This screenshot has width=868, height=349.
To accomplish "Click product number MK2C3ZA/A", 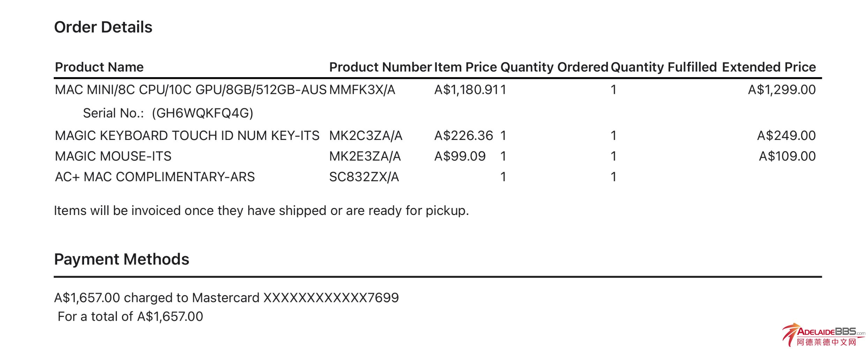I will coord(366,135).
